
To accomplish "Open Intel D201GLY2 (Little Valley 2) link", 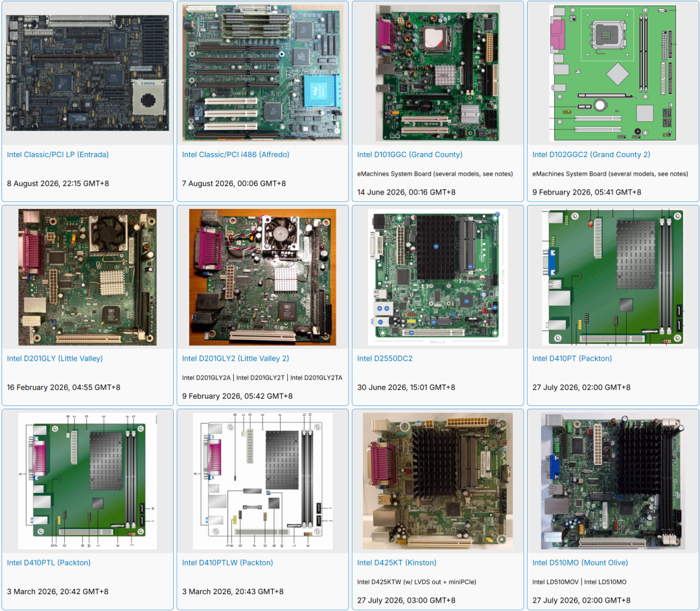I will pyautogui.click(x=236, y=358).
